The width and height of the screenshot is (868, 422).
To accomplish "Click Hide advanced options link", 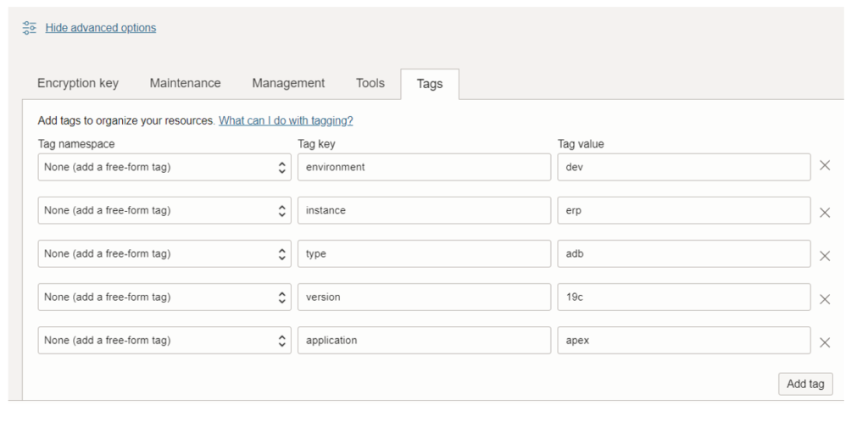I will point(101,28).
